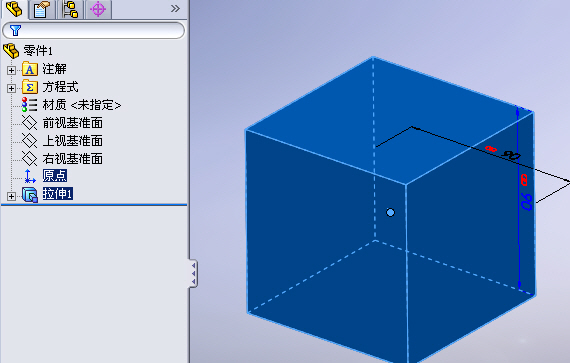Click the red link icon by black dimension
Viewport: 570px width, 363px height.
point(491,149)
